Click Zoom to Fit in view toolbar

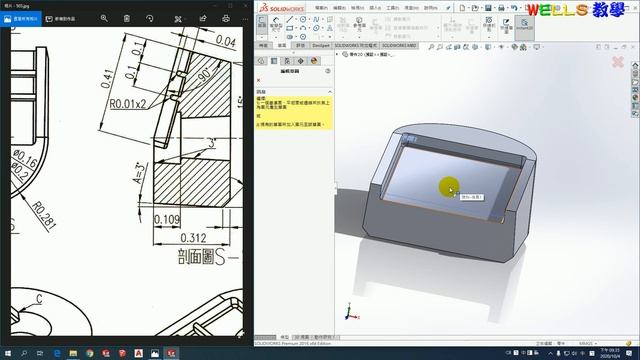[431, 47]
